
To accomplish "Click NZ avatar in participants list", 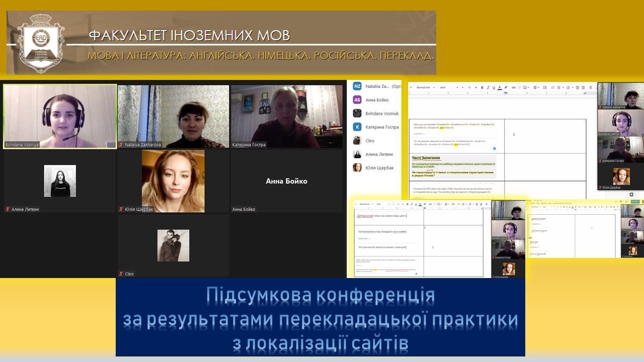I will click(357, 86).
